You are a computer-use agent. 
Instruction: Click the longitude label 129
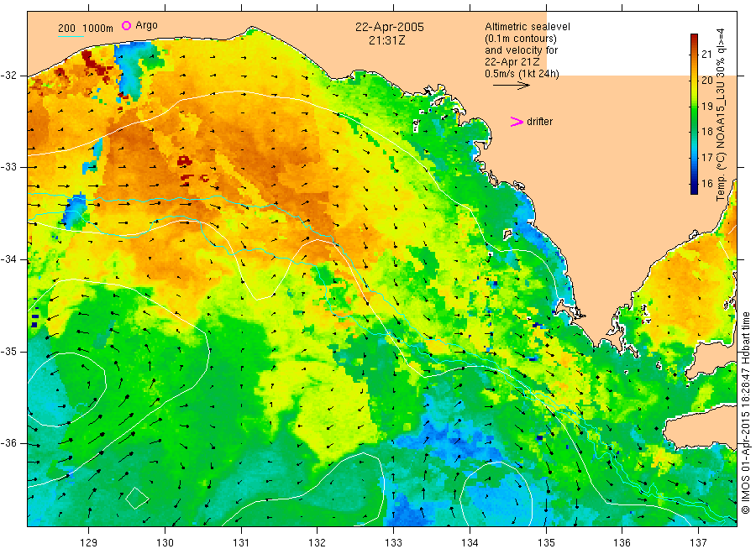pyautogui.click(x=89, y=543)
